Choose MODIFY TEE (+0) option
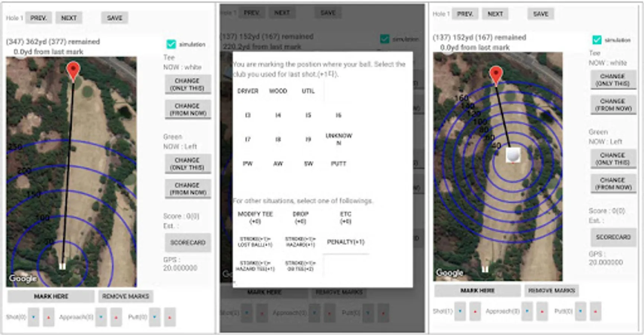 [255, 218]
